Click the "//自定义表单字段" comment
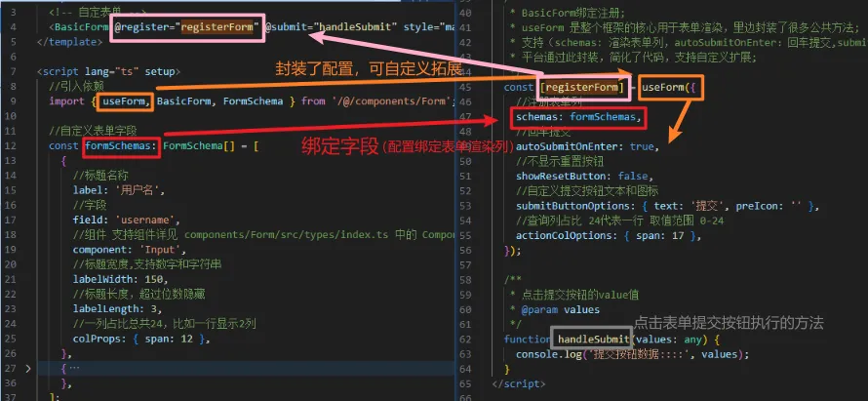The width and height of the screenshot is (868, 401). point(93,132)
